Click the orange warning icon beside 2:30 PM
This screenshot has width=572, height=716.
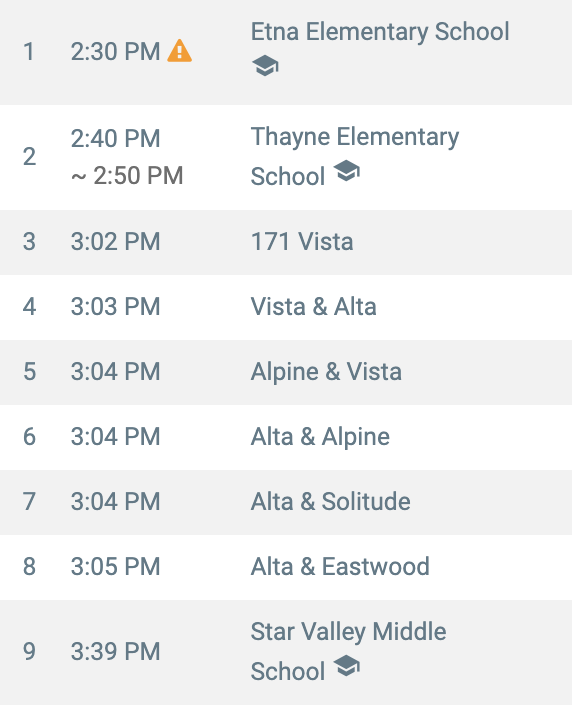click(x=179, y=51)
